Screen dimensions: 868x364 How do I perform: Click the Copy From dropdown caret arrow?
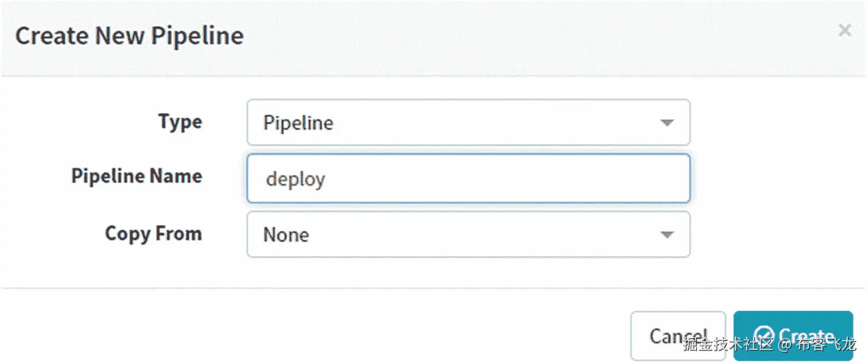[x=667, y=234]
